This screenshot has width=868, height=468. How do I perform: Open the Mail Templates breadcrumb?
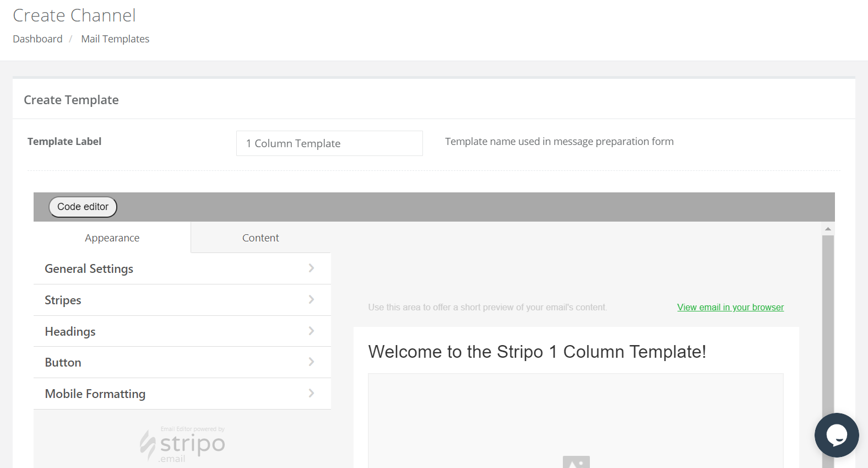[x=115, y=39]
